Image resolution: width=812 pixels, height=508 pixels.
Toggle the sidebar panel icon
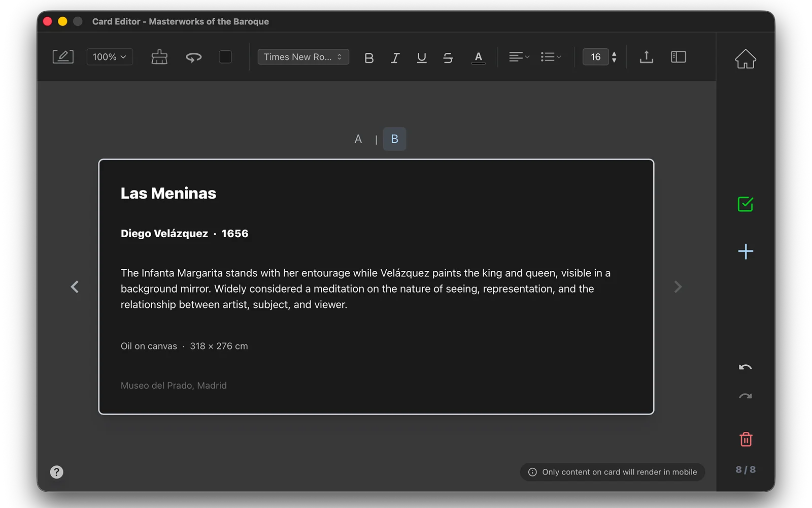(x=678, y=57)
